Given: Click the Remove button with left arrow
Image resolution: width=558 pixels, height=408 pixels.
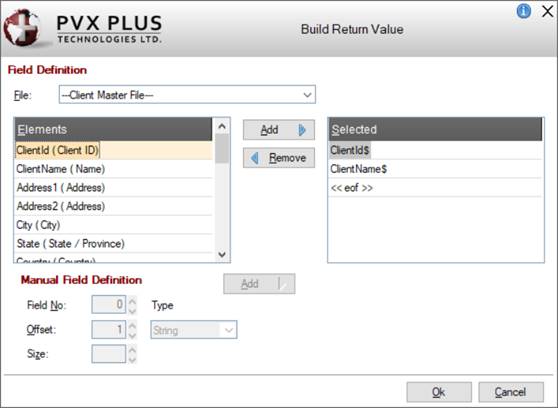Looking at the screenshot, I should click(279, 158).
